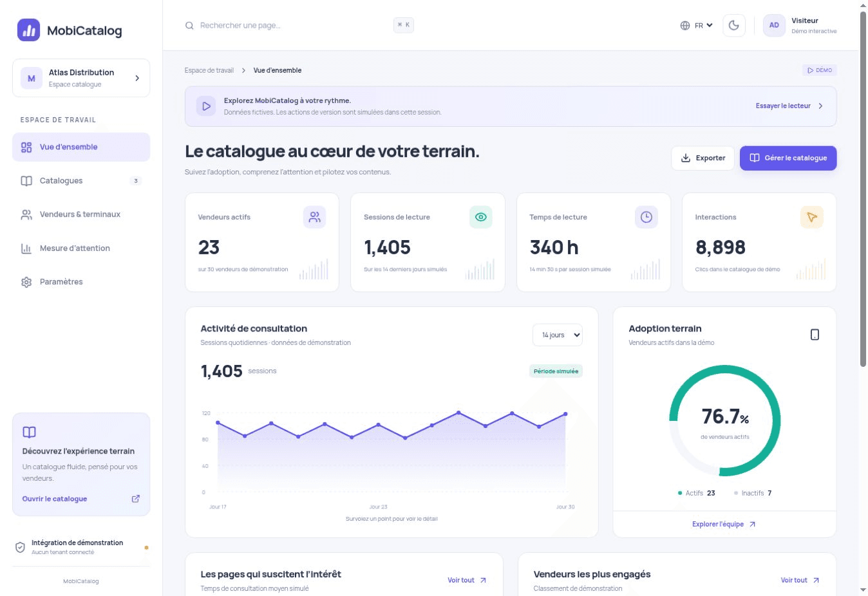Image resolution: width=868 pixels, height=596 pixels.
Task: Open Catalogues in the sidebar
Action: click(x=81, y=181)
